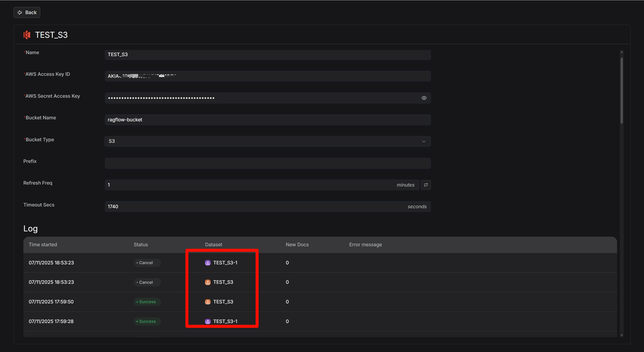Click the Refresh Freq minutes input
The width and height of the screenshot is (644, 352).
pyautogui.click(x=262, y=185)
